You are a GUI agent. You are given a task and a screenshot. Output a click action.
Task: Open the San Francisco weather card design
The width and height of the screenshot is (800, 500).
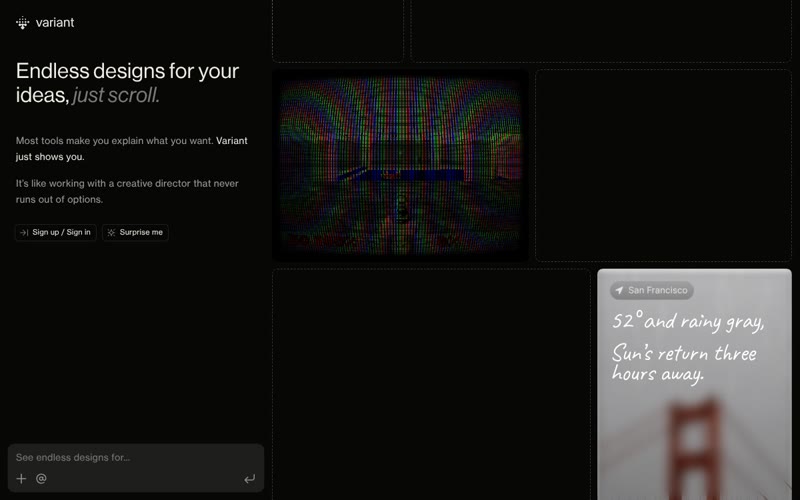(x=694, y=384)
